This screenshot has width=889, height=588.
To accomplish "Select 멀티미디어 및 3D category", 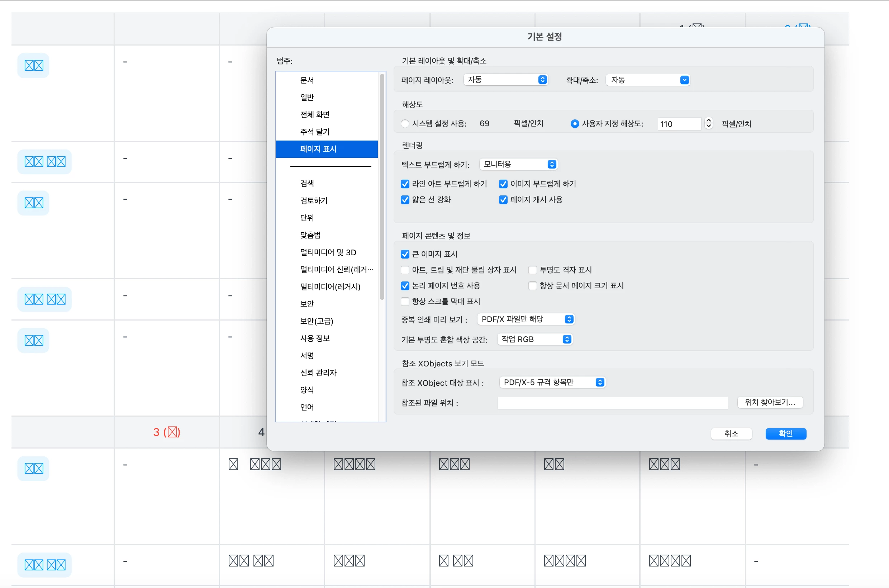I will (x=328, y=252).
